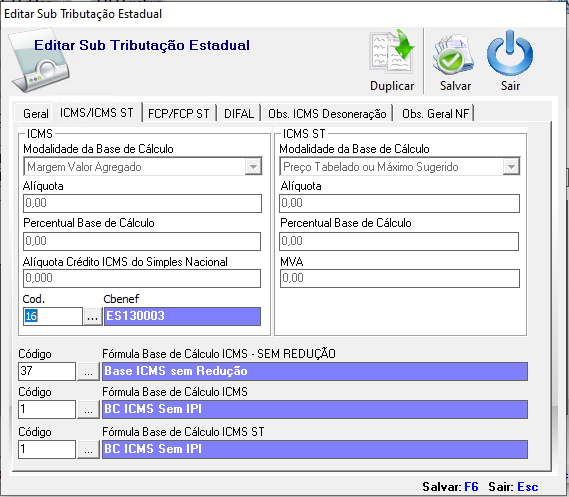Expand ICMS Modalidade da Base de Cálculo dropdown

253,167
